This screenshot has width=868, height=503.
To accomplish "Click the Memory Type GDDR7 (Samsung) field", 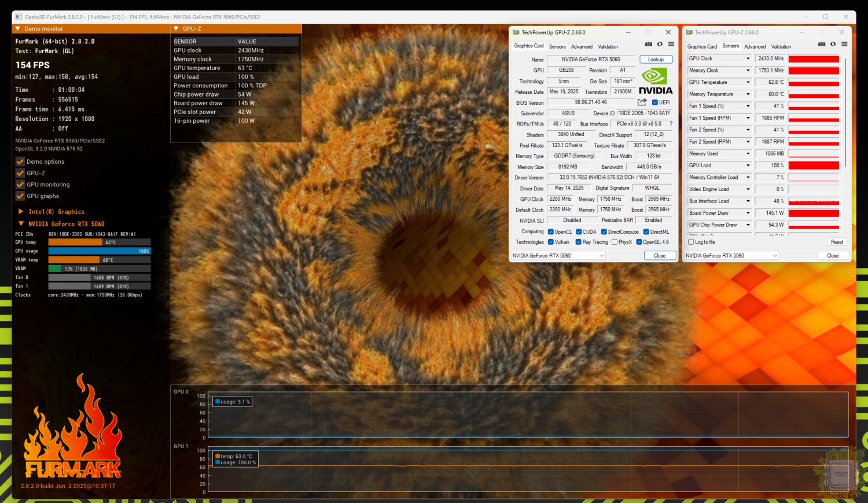I will coord(574,156).
